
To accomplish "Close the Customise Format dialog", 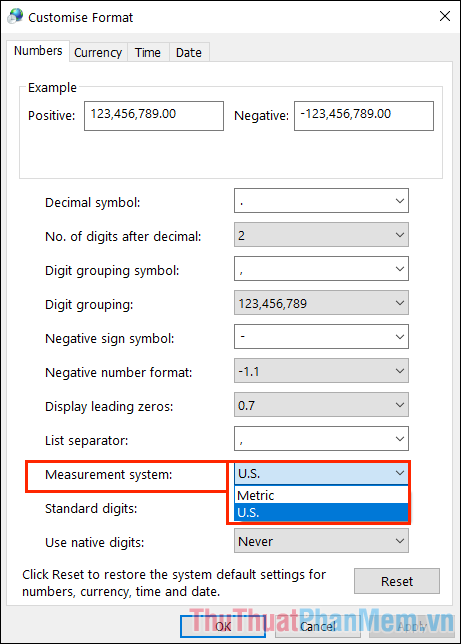I will (445, 16).
